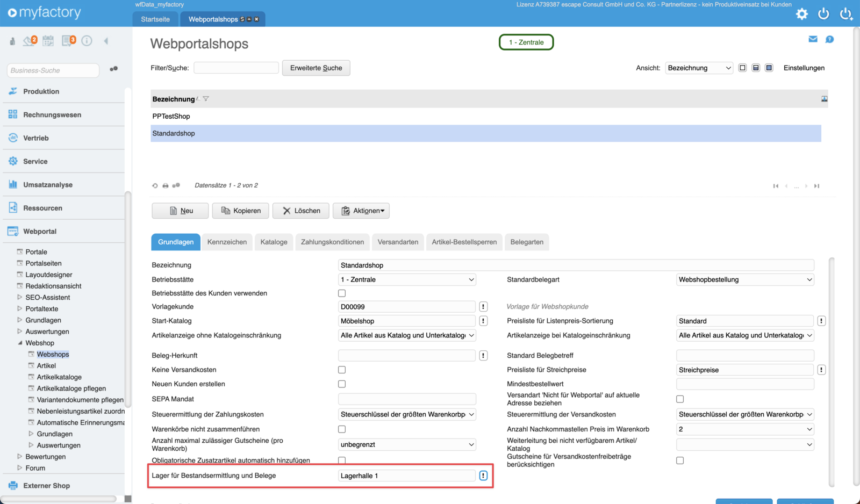Screen dimensions: 860x504
Task: Open the lookup icon for Beleg-Herkunft
Action: click(483, 355)
